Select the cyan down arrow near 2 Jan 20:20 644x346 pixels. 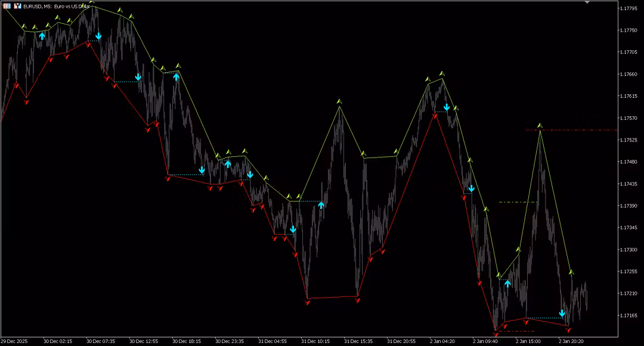[x=562, y=313]
